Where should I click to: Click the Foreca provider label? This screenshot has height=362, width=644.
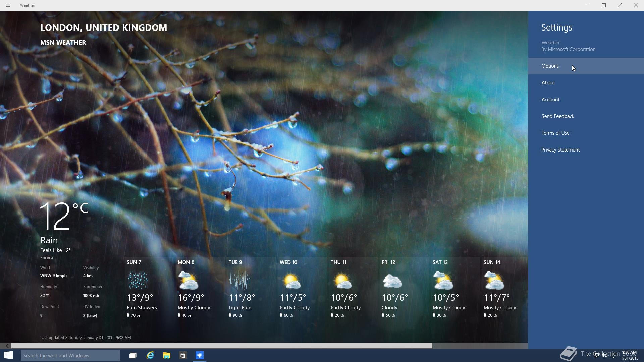tap(47, 258)
